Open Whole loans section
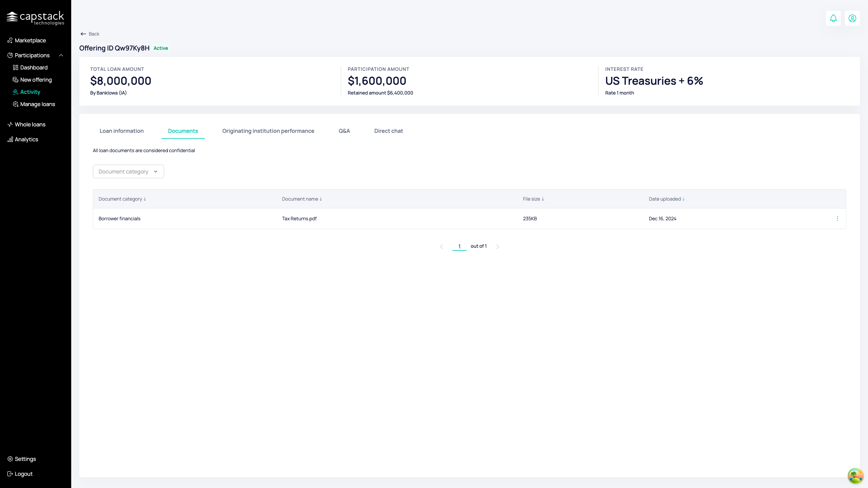868x488 pixels. pos(30,124)
